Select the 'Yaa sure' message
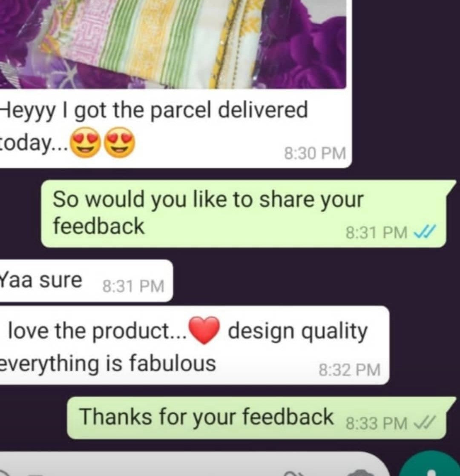The height and width of the screenshot is (476, 460). pyautogui.click(x=86, y=281)
